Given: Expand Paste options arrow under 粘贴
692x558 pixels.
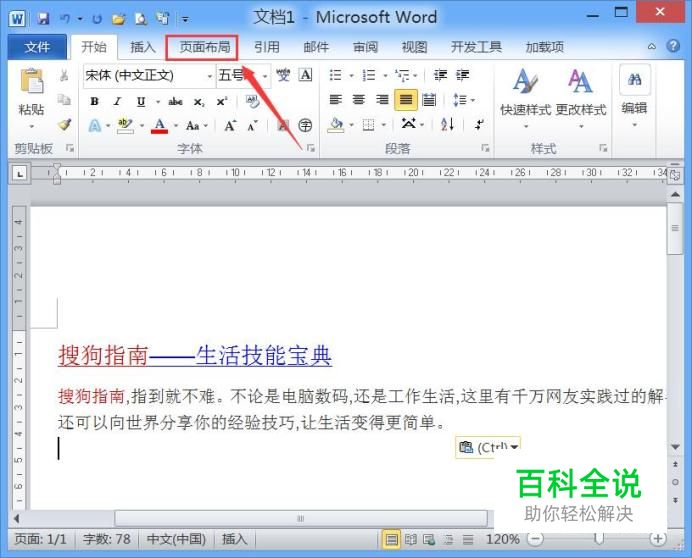Looking at the screenshot, I should pyautogui.click(x=31, y=127).
